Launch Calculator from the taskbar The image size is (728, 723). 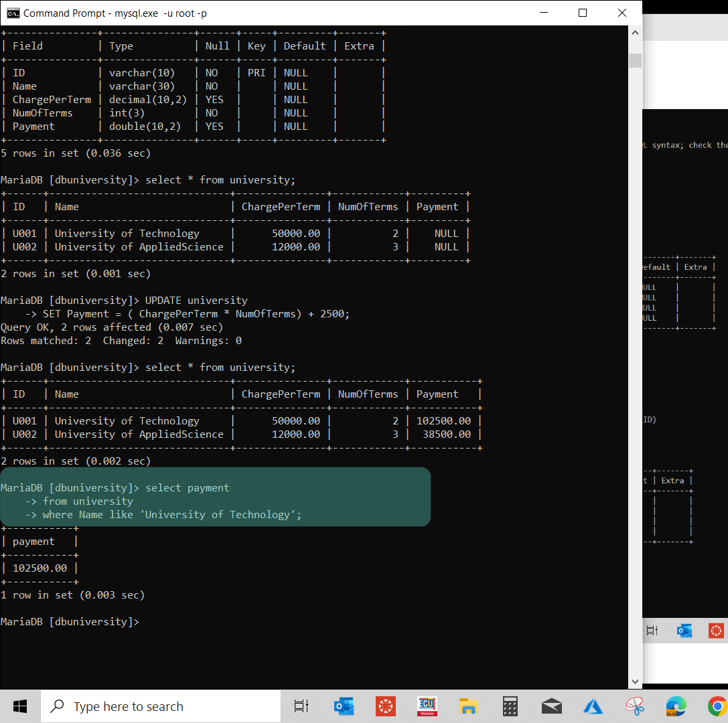pos(510,706)
